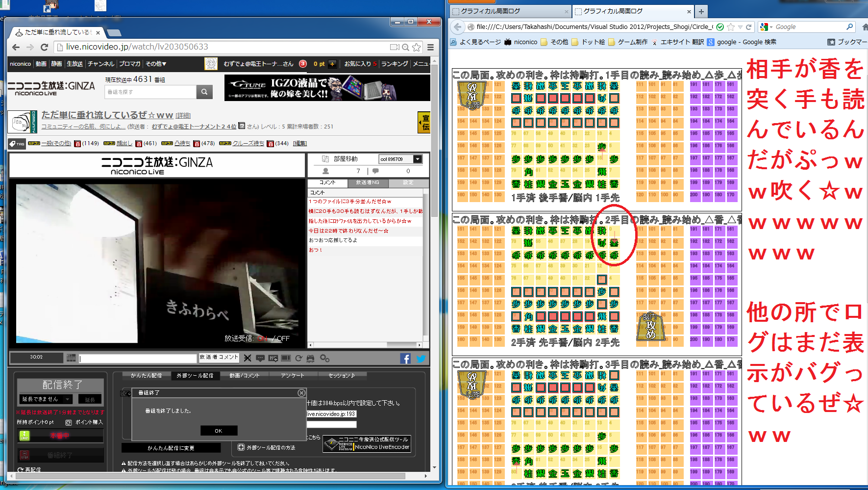Image resolution: width=868 pixels, height=490 pixels.
Task: Open the エキサイト 翻訳 bookmark in Firefox
Action: [x=677, y=42]
